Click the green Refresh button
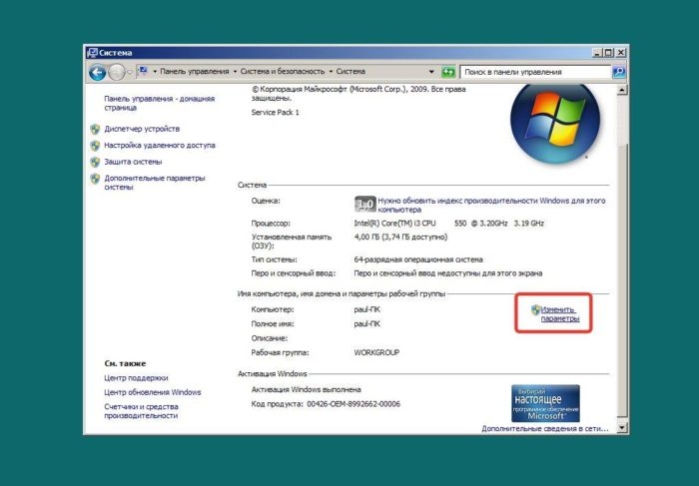This screenshot has height=486, width=699. (448, 72)
